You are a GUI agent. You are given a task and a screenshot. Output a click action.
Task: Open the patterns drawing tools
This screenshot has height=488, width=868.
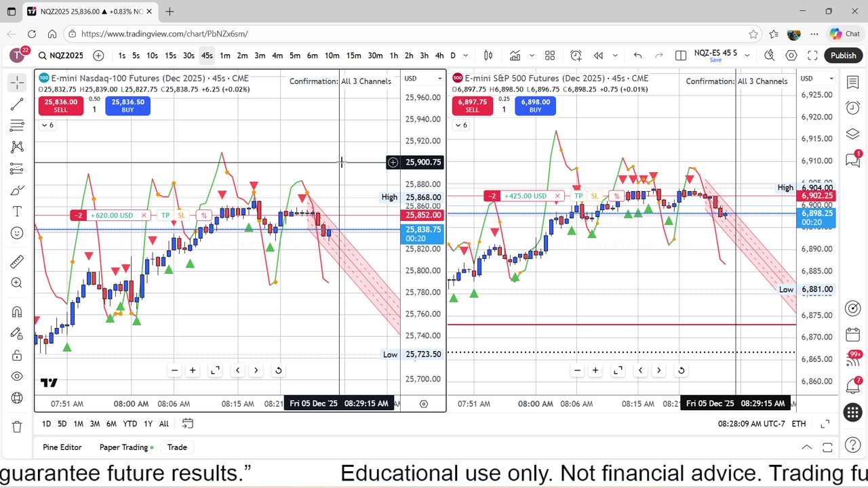(x=18, y=147)
